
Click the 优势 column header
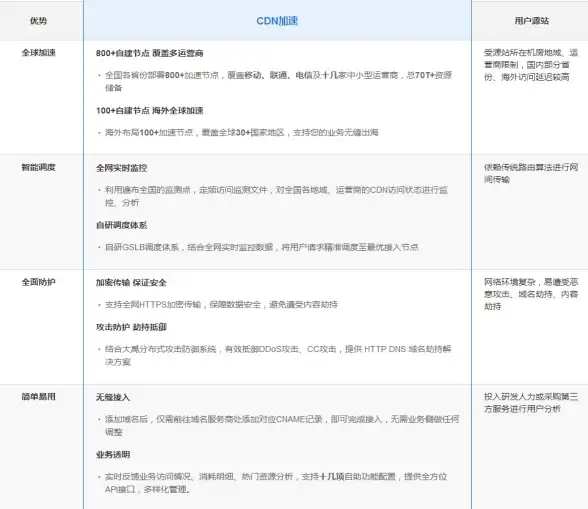[x=39, y=21]
